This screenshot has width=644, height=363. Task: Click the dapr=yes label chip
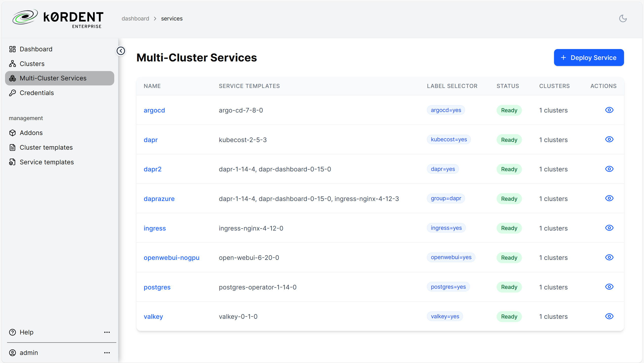tap(443, 169)
